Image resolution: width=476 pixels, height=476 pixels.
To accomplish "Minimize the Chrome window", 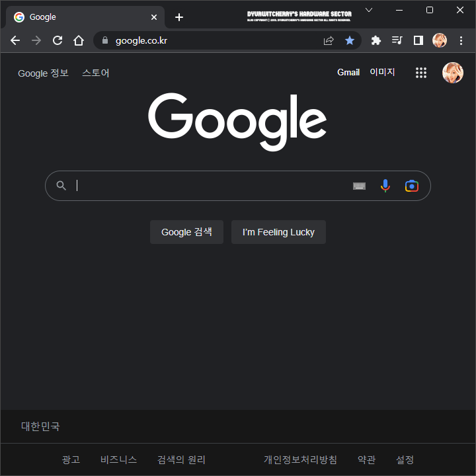I will click(399, 10).
